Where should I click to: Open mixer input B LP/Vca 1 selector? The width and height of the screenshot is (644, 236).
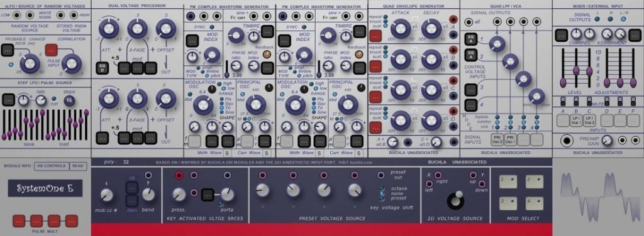click(576, 121)
